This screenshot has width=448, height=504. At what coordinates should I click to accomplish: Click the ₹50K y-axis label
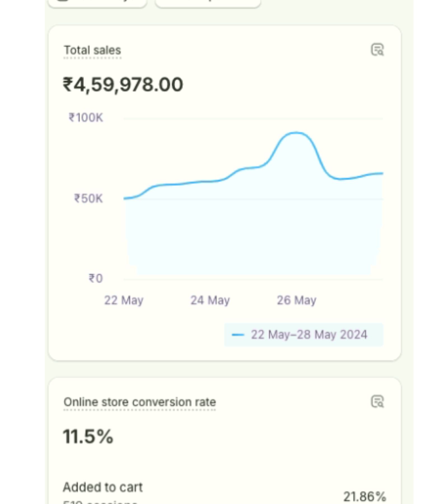pyautogui.click(x=88, y=199)
